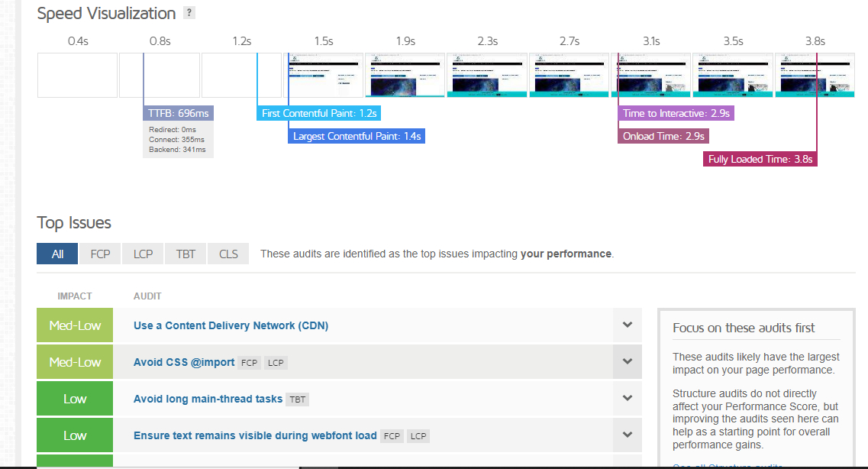Click the TTFB: 696ms timing marker
This screenshot has height=469, width=868.
pyautogui.click(x=178, y=113)
